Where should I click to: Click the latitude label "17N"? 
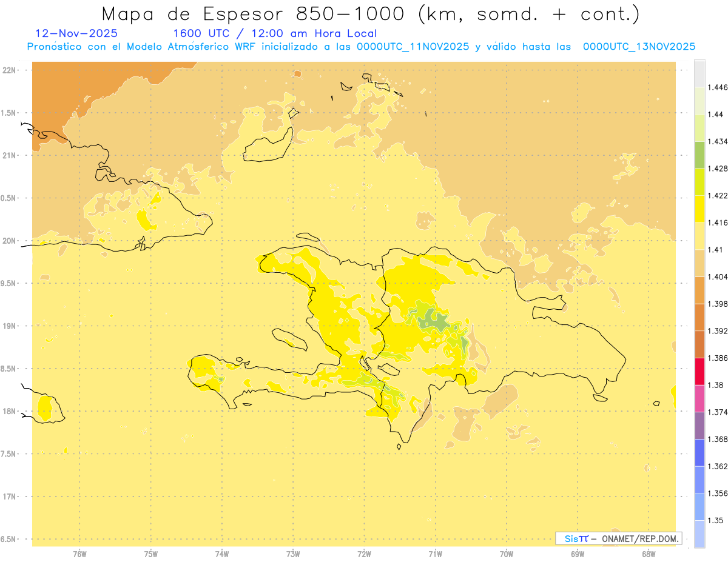click(x=10, y=497)
